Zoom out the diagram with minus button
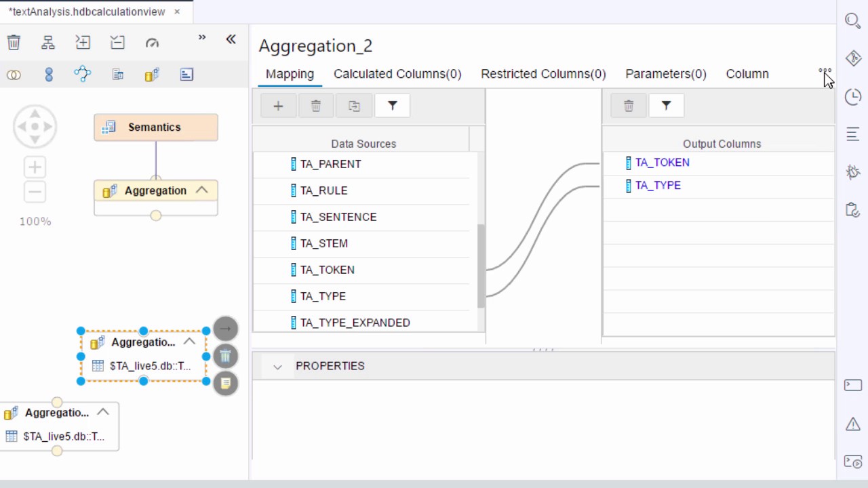Image resolution: width=868 pixels, height=488 pixels. pyautogui.click(x=35, y=192)
